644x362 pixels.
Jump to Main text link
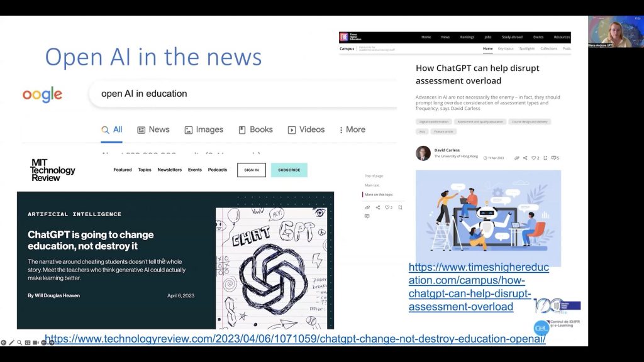[x=372, y=185]
